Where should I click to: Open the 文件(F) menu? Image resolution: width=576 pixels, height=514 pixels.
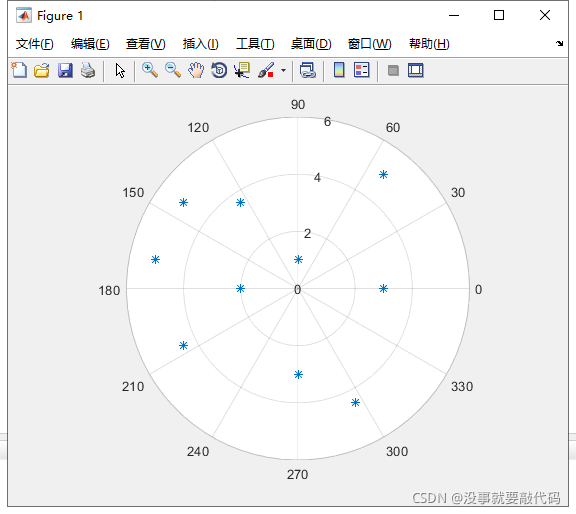(x=35, y=44)
